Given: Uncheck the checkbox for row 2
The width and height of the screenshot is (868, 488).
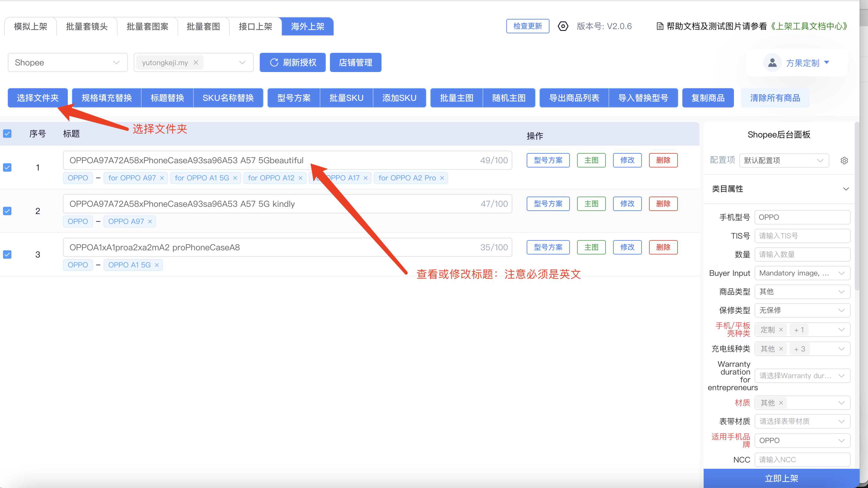Looking at the screenshot, I should pos(7,211).
